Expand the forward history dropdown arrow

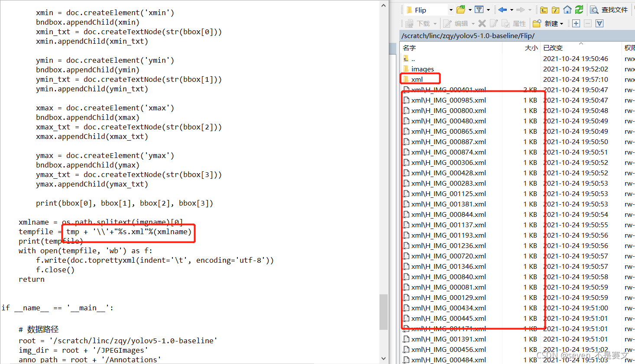point(530,10)
